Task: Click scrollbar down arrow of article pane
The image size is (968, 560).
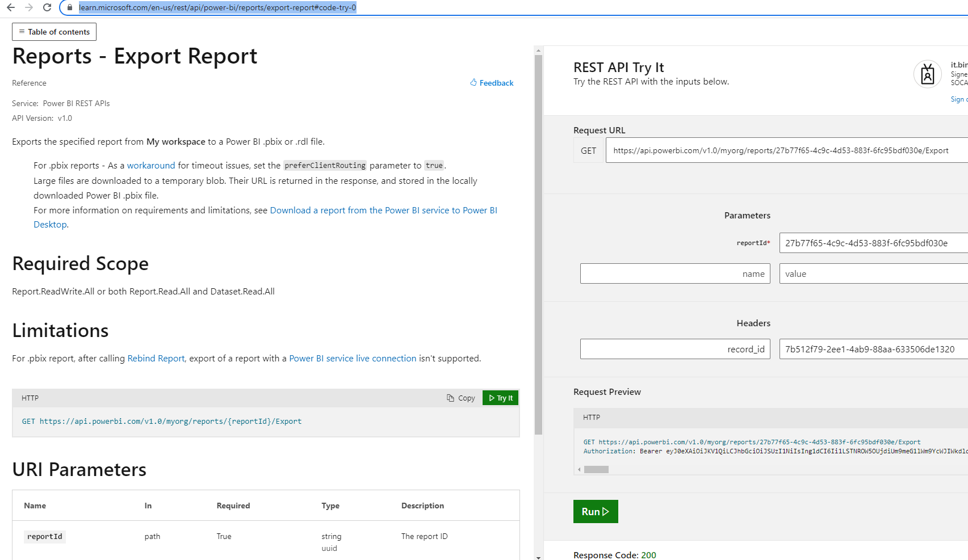Action: click(x=538, y=557)
